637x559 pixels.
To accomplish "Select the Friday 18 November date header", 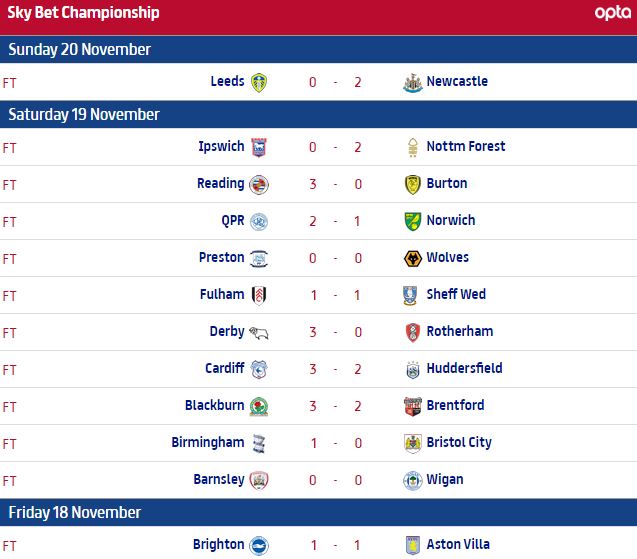I will click(x=75, y=513).
